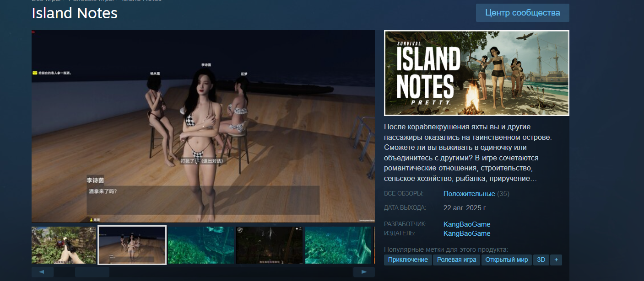Click the ДАТА ВЫХОДА label
Screen dimensions: 644x281
(405, 208)
